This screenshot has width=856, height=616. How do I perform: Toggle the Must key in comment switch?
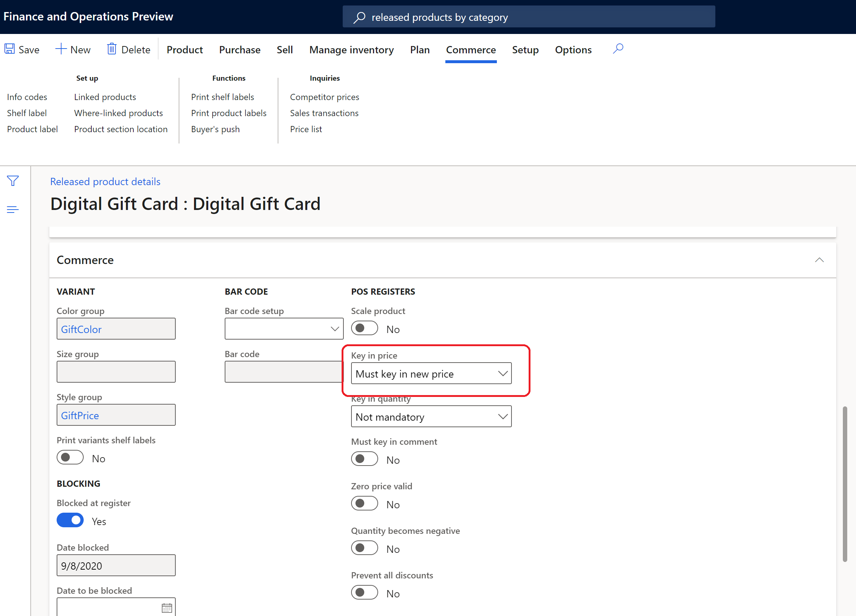click(x=365, y=459)
